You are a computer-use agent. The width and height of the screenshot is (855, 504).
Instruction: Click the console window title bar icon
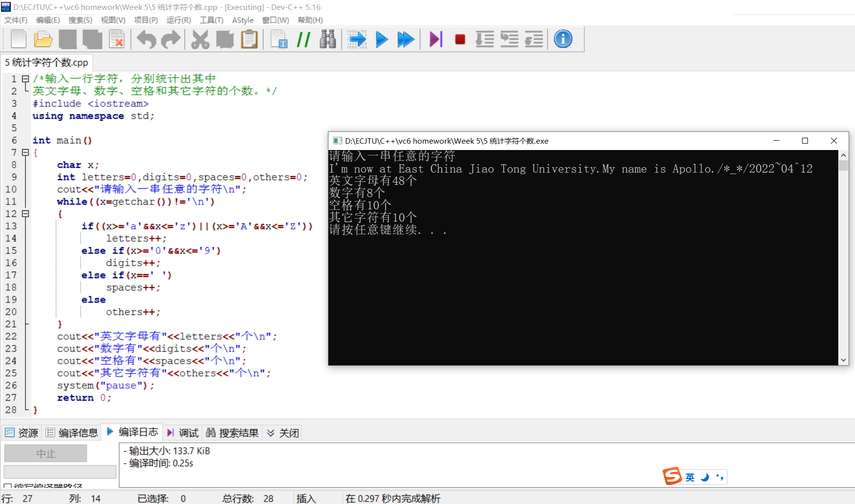[337, 141]
